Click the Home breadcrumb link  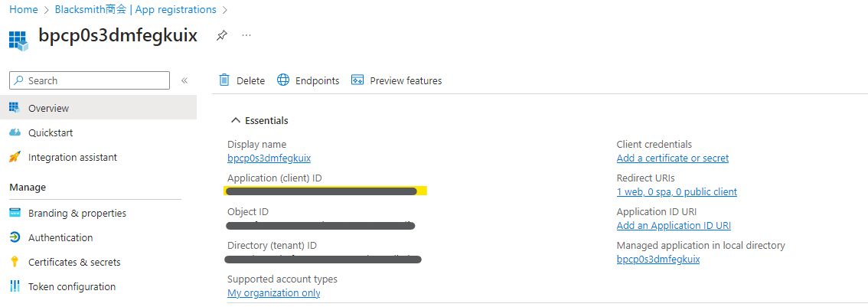click(24, 10)
